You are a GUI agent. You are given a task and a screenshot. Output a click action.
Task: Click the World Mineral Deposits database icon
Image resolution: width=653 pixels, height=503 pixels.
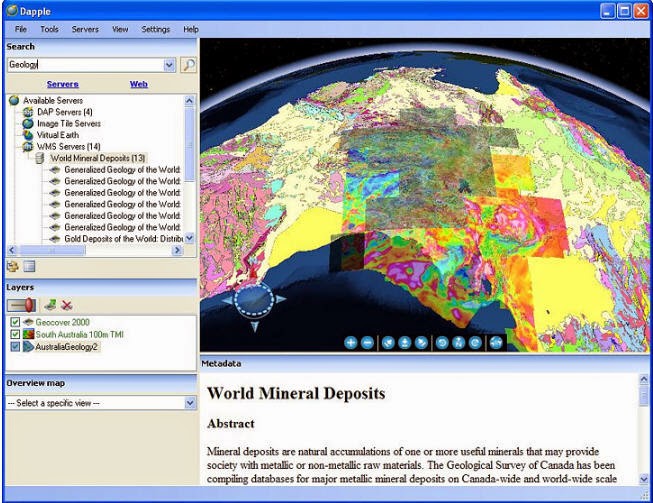pyautogui.click(x=40, y=158)
